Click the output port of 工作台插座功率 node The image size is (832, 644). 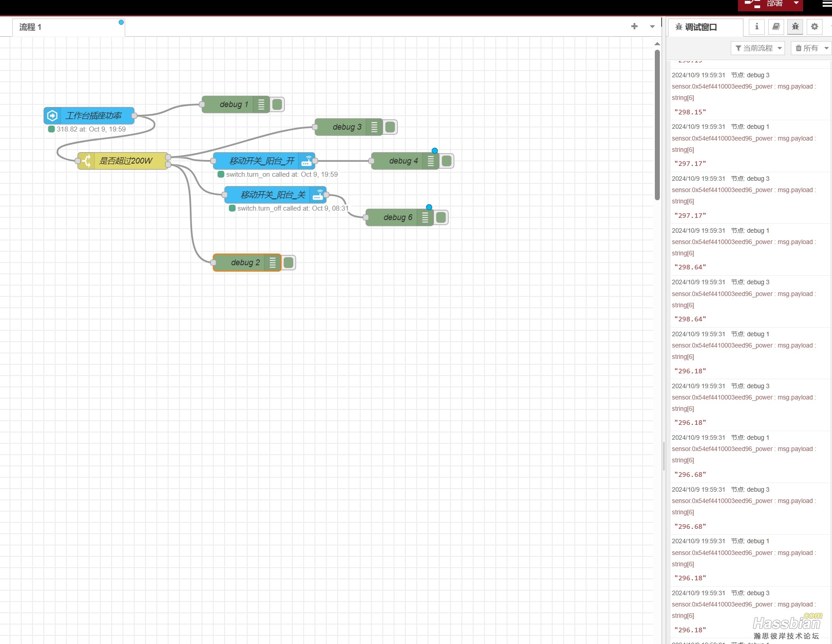tap(134, 116)
